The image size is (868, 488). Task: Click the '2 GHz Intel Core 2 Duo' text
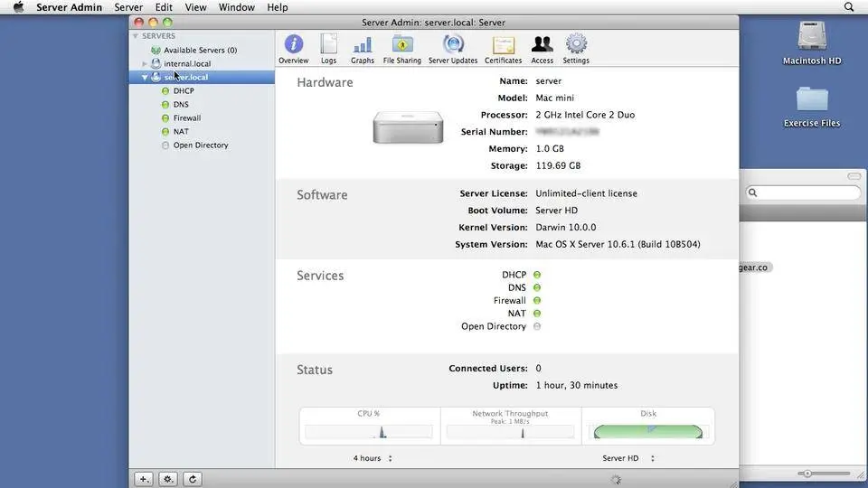[585, 115]
